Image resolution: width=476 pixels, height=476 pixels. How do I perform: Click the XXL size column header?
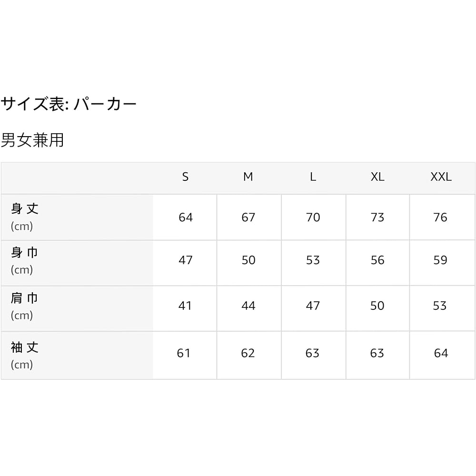[x=441, y=177]
